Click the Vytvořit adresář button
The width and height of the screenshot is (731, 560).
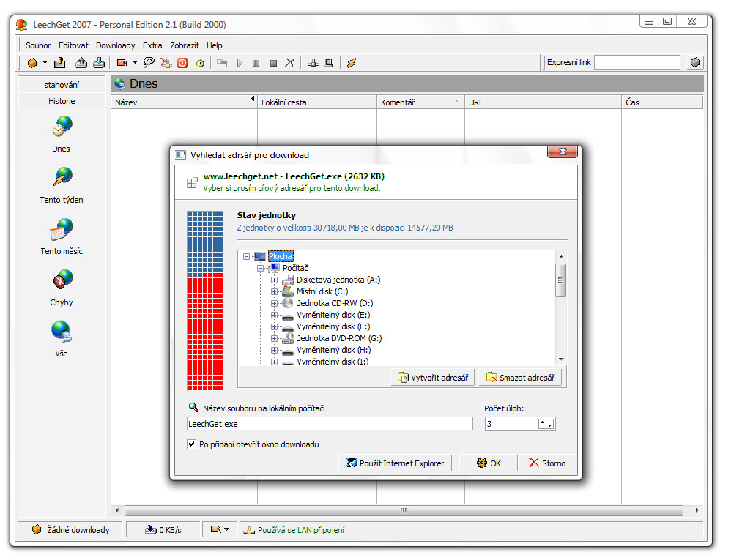point(433,378)
